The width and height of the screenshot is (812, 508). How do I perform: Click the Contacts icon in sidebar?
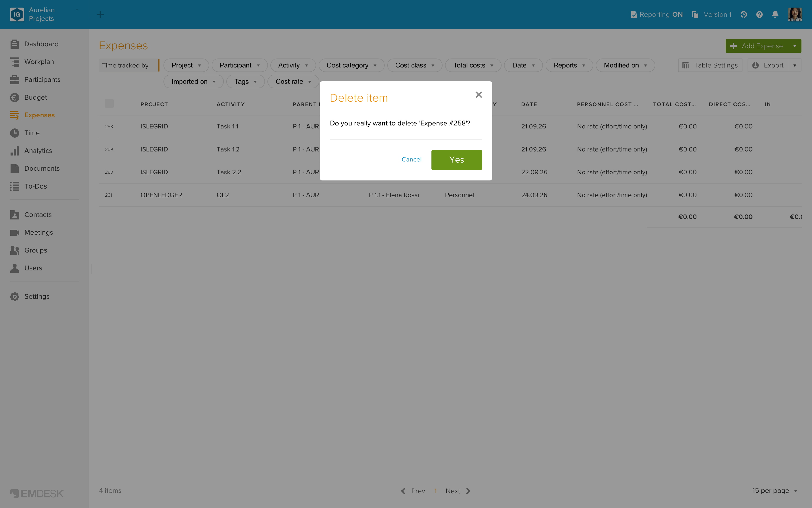[14, 215]
